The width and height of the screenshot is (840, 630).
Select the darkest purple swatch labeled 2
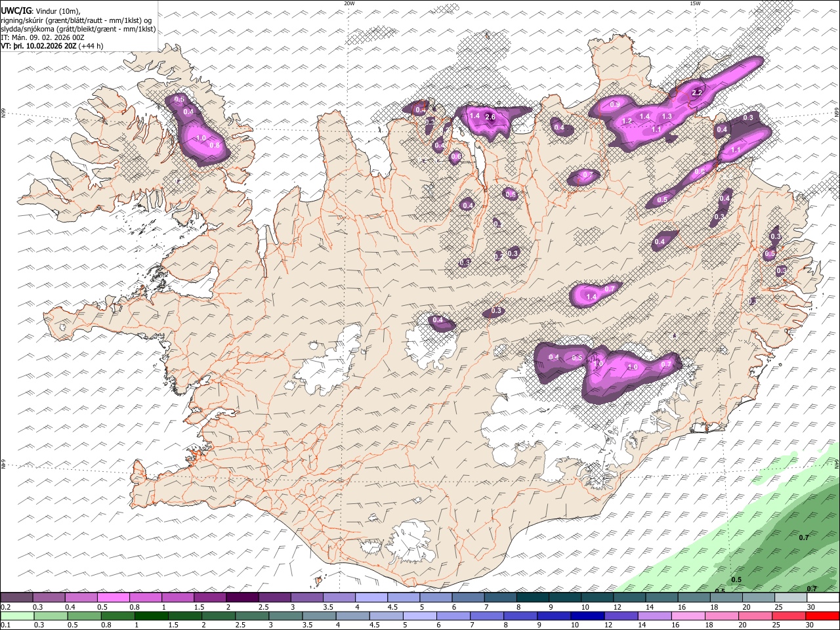tap(242, 597)
